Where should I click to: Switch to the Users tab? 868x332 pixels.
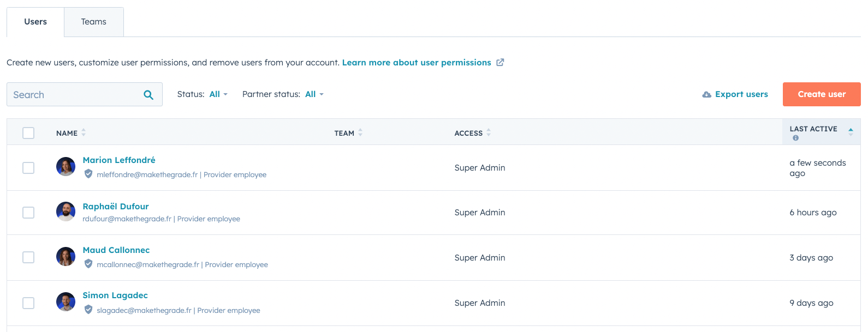35,22
